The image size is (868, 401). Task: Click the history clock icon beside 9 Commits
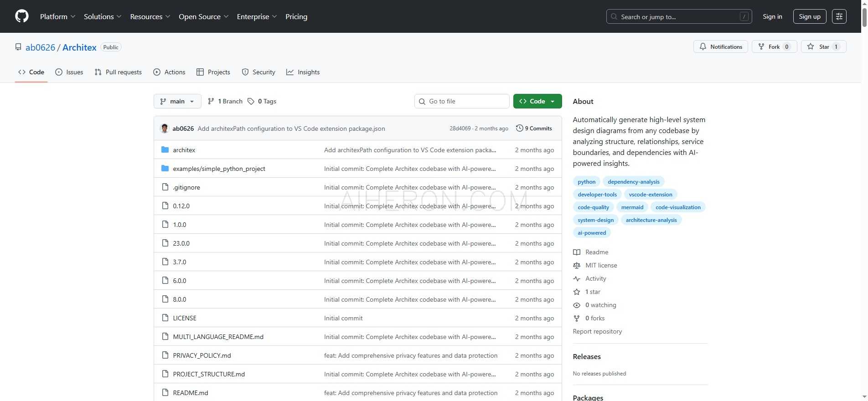click(519, 129)
